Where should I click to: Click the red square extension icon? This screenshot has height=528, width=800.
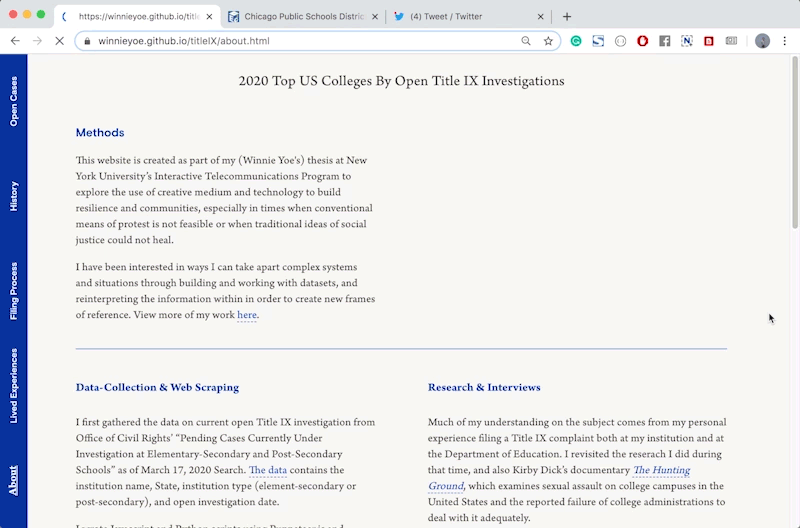coord(709,41)
